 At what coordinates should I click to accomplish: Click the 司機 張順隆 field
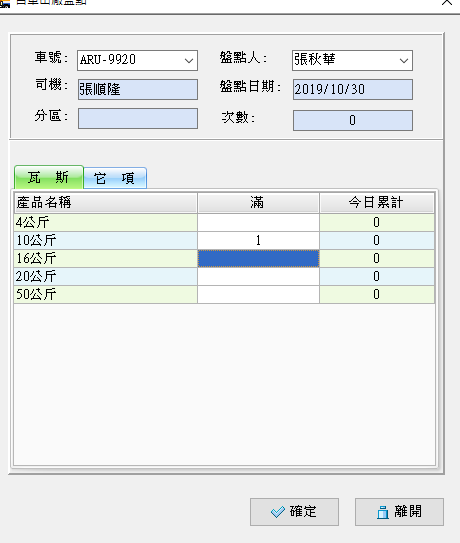pyautogui.click(x=138, y=89)
